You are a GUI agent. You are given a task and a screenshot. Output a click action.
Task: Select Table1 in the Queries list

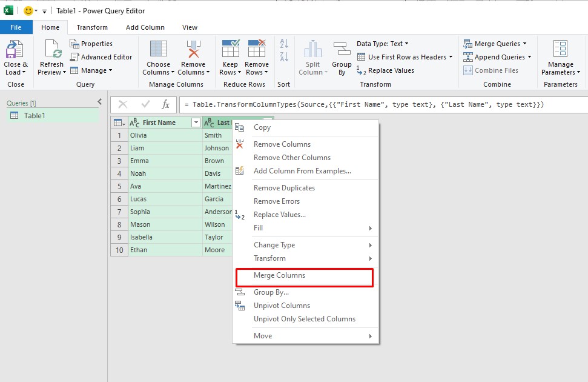pyautogui.click(x=35, y=116)
